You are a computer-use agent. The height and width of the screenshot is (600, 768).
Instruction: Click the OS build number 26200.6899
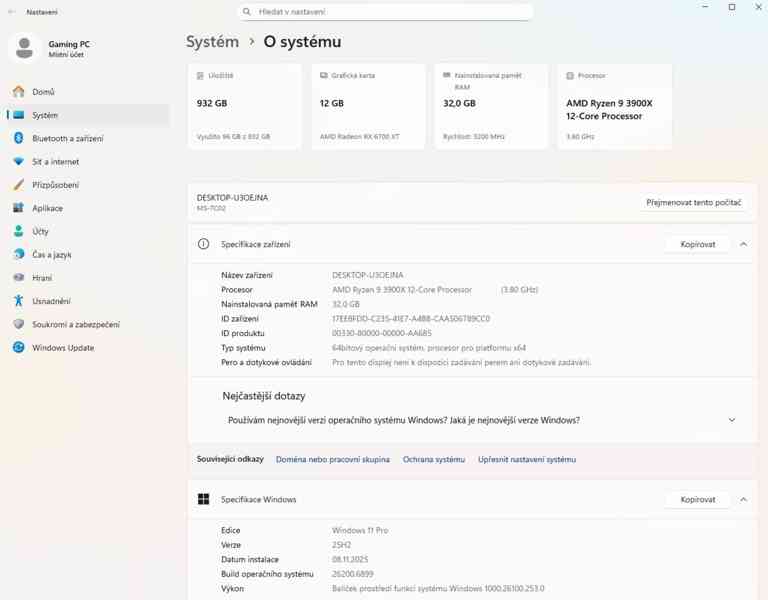(353, 574)
